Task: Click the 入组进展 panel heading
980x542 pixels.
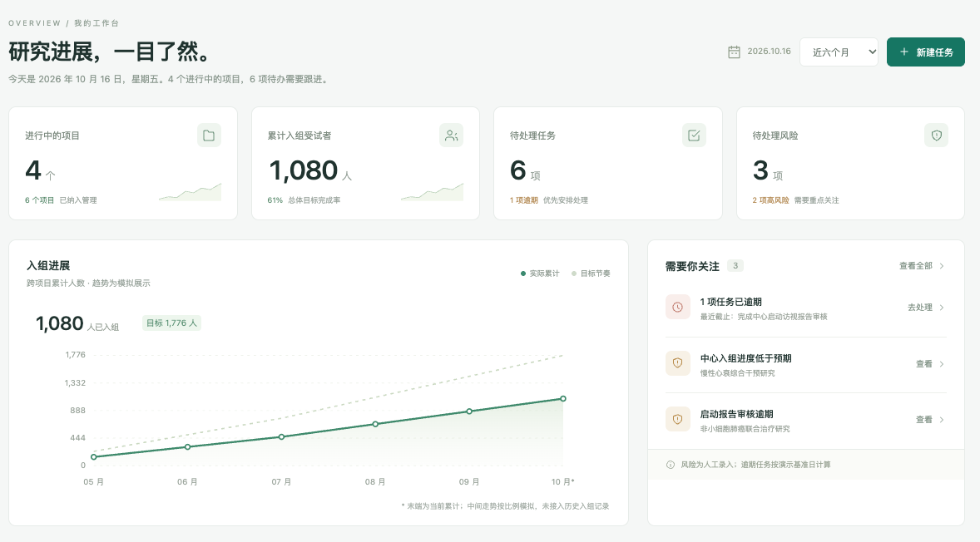Action: coord(48,266)
